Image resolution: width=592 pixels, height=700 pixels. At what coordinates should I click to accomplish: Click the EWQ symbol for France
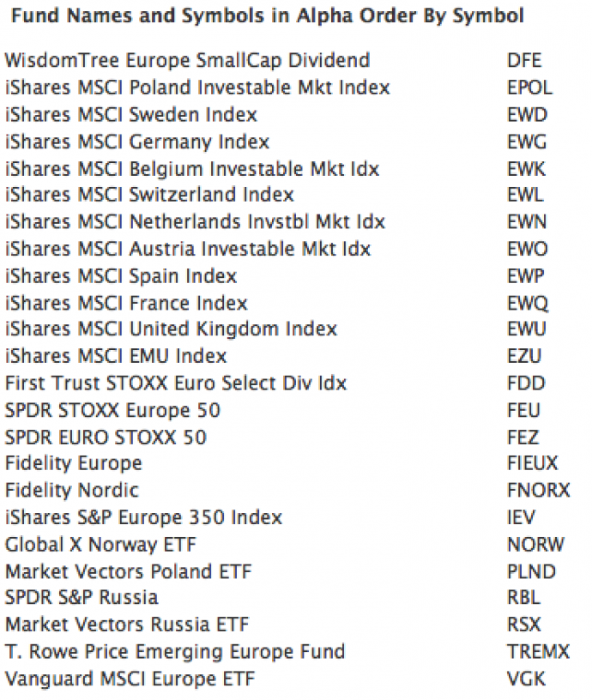(x=528, y=303)
